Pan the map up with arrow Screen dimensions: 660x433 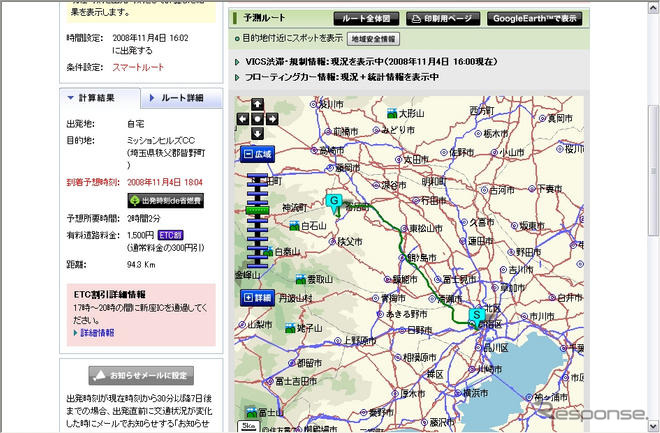click(x=258, y=105)
